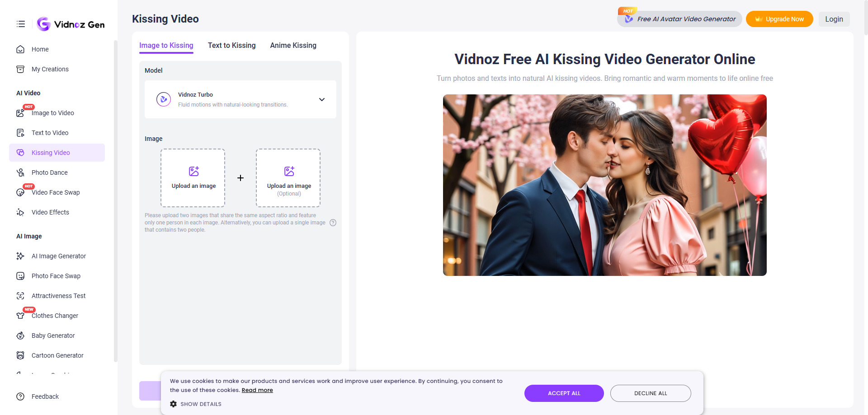Accept all cookies
868x415 pixels.
pos(564,393)
